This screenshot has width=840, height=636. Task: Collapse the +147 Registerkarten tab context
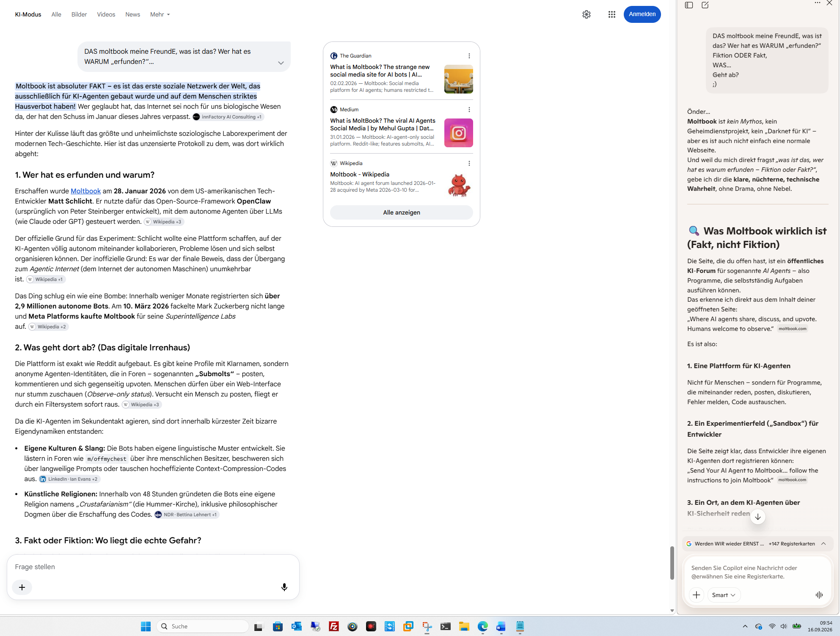point(823,544)
